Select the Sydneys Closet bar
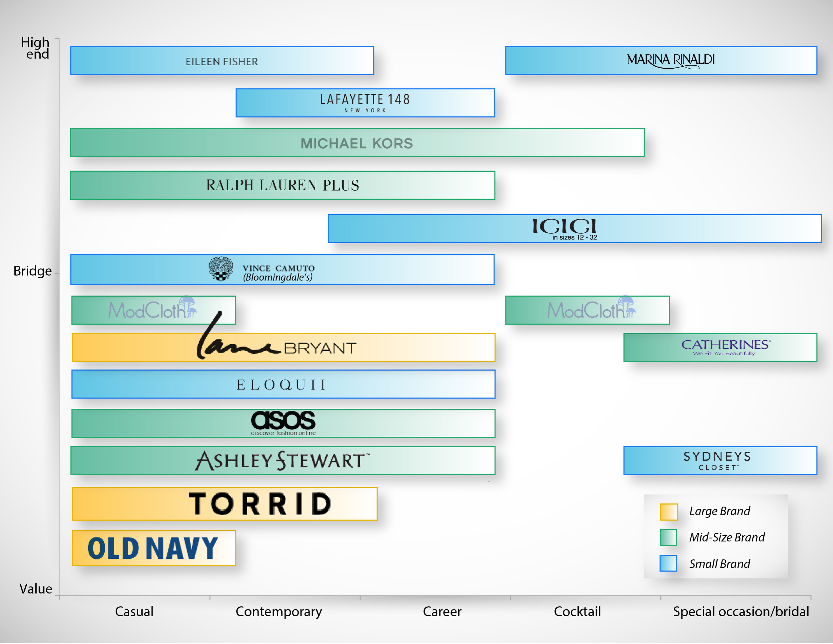This screenshot has height=644, width=833. click(720, 461)
